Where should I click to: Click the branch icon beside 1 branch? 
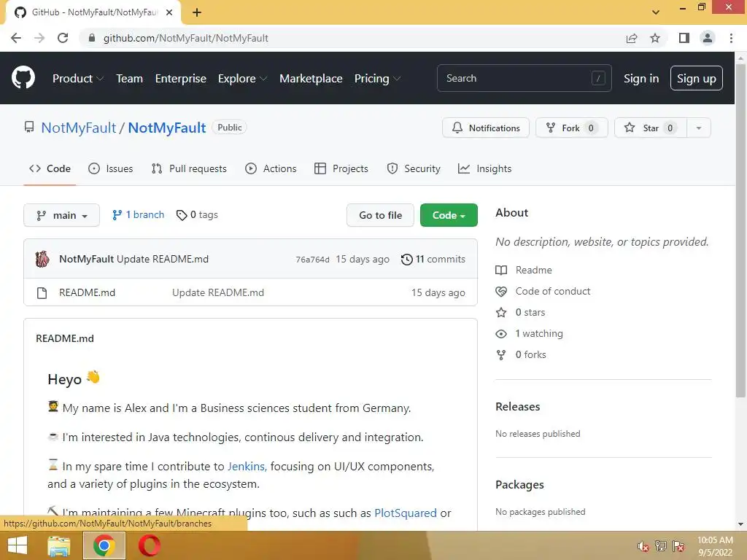coord(117,215)
